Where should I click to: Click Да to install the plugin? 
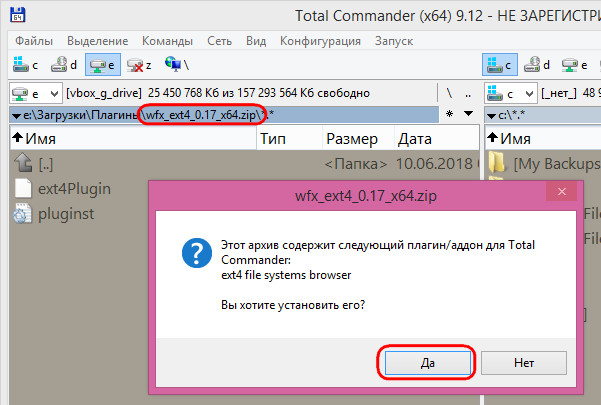(428, 362)
